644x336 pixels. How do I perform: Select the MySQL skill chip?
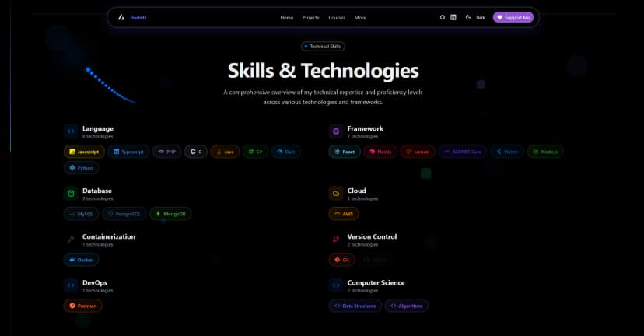coord(82,214)
